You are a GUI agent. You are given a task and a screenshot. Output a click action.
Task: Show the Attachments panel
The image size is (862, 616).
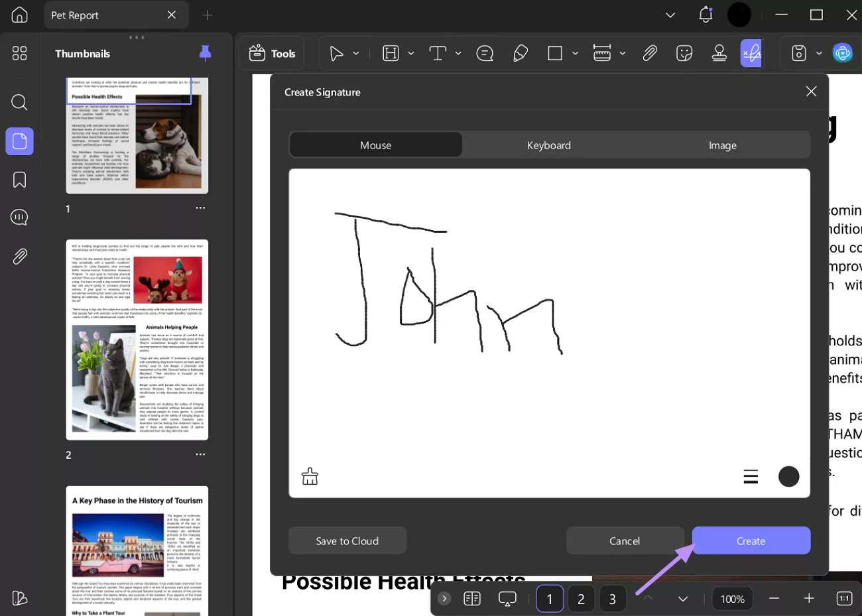pyautogui.click(x=19, y=257)
